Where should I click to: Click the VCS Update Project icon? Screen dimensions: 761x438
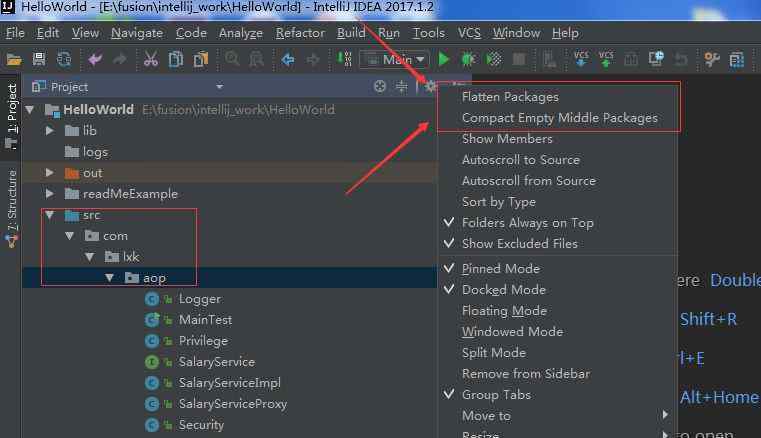point(581,59)
